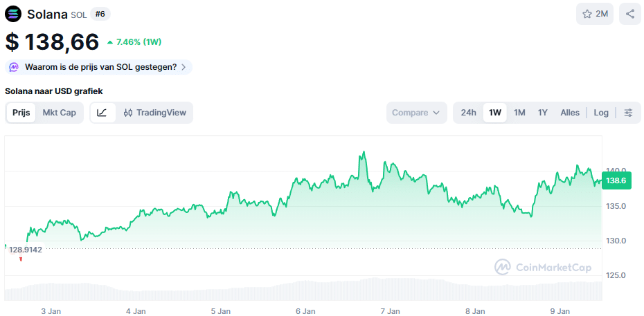Show the Alles time range
644x316 pixels.
click(x=570, y=113)
